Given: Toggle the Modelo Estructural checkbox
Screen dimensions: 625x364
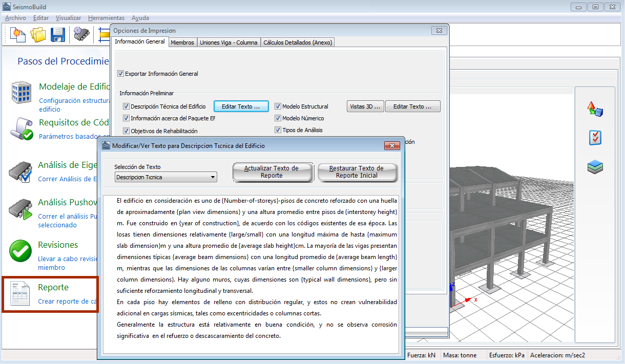Looking at the screenshot, I should [278, 106].
